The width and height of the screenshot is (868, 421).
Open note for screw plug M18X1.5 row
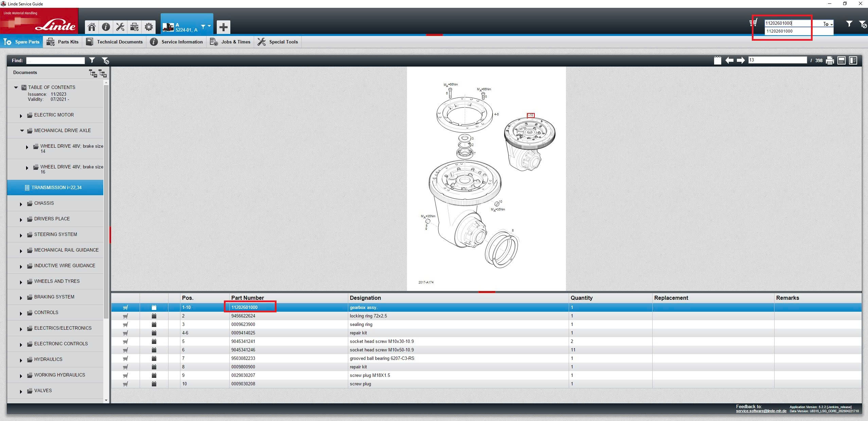154,375
